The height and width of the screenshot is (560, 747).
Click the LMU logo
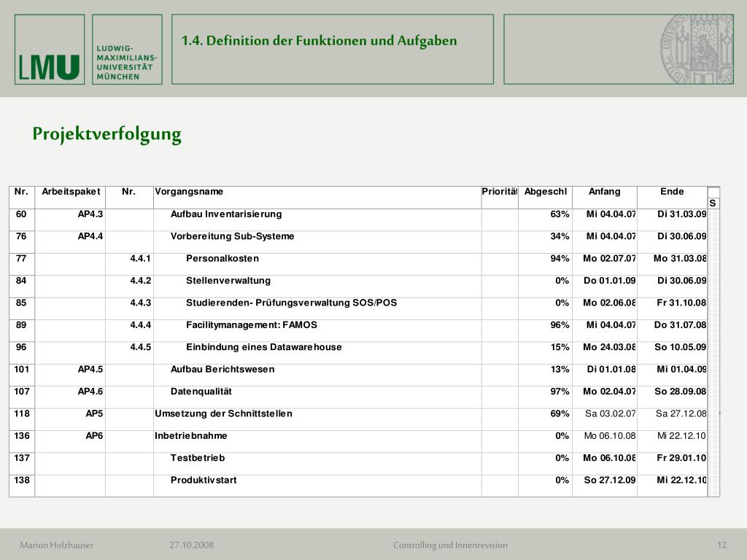[50, 50]
